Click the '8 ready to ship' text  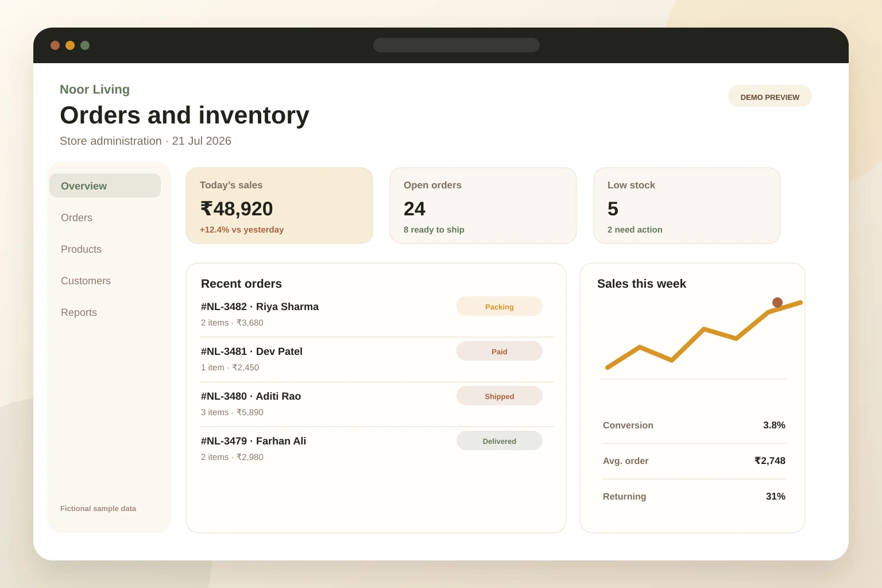[434, 230]
